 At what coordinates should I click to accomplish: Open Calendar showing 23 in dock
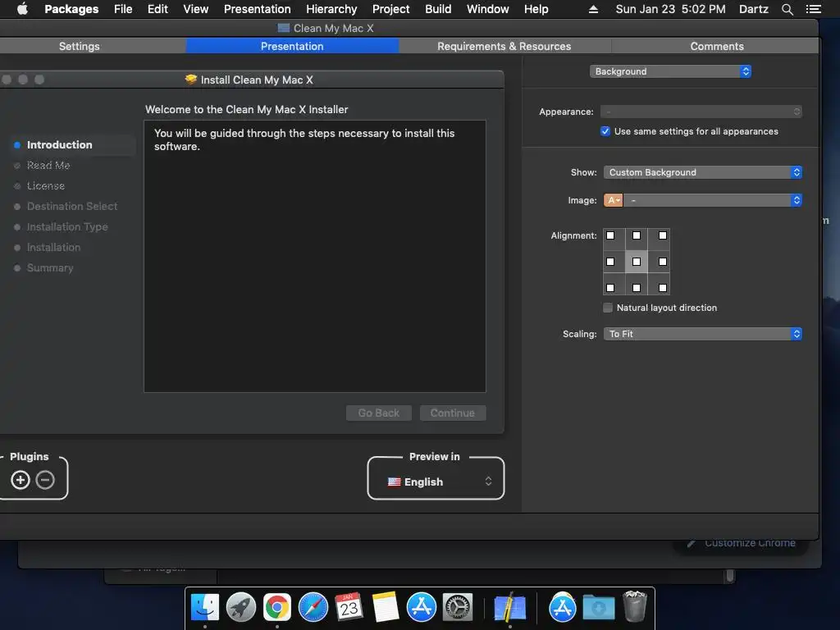point(349,608)
